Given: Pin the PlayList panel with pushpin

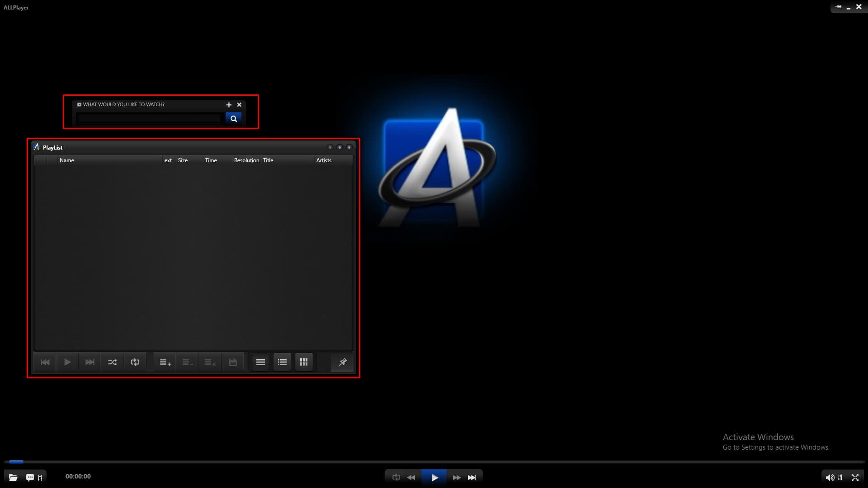Looking at the screenshot, I should [342, 362].
